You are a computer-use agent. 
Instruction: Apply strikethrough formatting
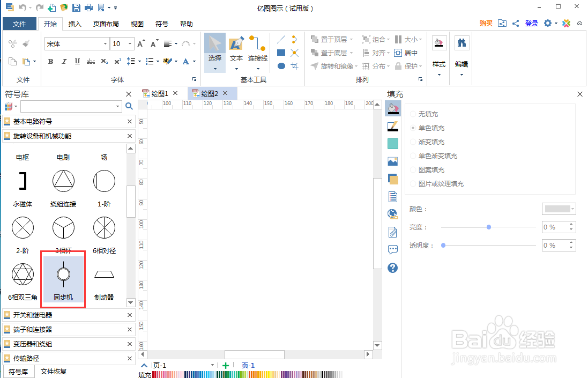pyautogui.click(x=91, y=62)
